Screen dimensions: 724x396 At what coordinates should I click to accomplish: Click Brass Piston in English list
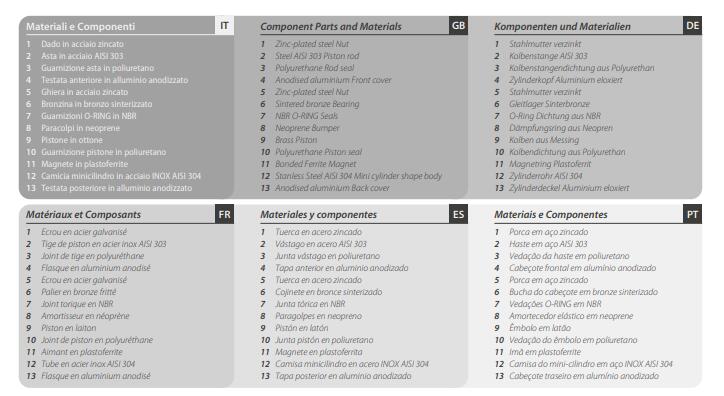(x=296, y=140)
